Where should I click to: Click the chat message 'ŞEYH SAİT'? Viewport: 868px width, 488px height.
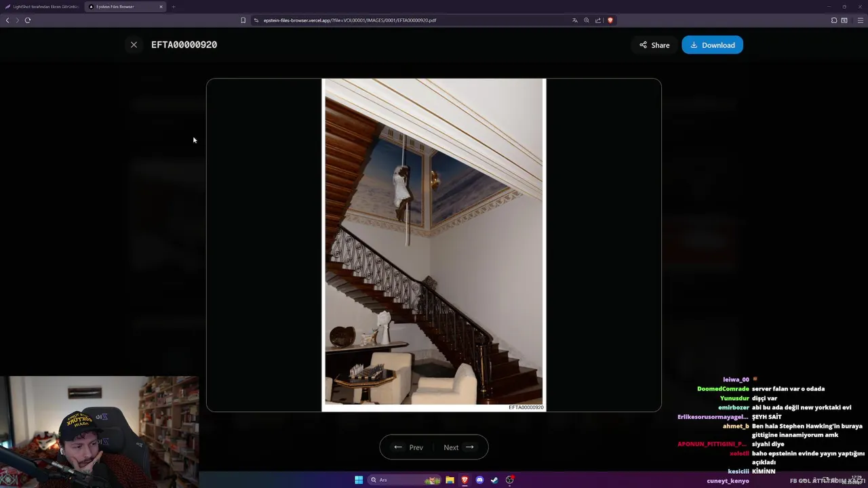click(766, 417)
